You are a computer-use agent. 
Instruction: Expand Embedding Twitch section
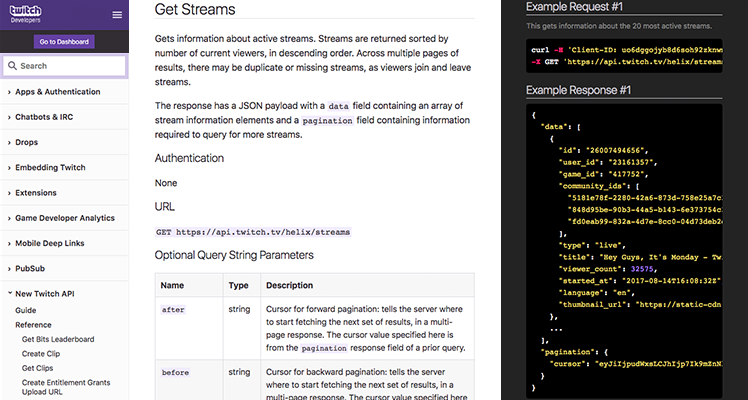[64, 167]
